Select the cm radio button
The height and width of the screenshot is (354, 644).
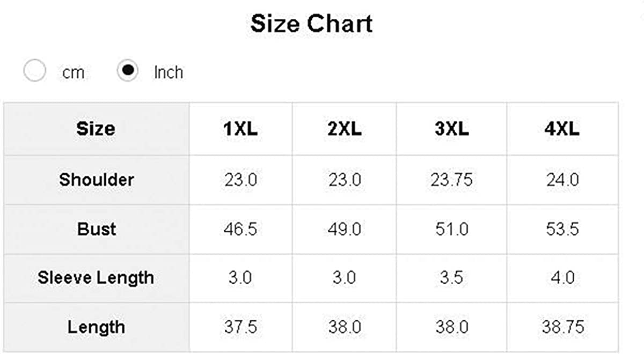(35, 71)
